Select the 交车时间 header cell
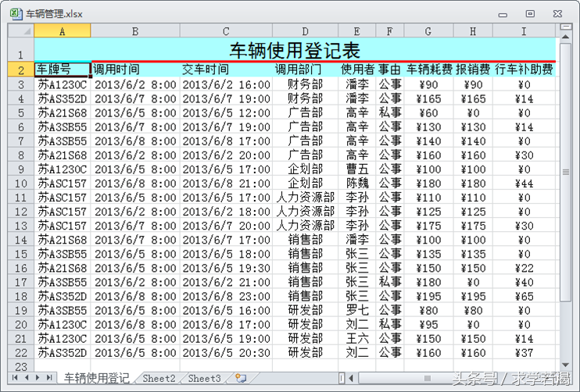580x392 pixels. [x=226, y=69]
